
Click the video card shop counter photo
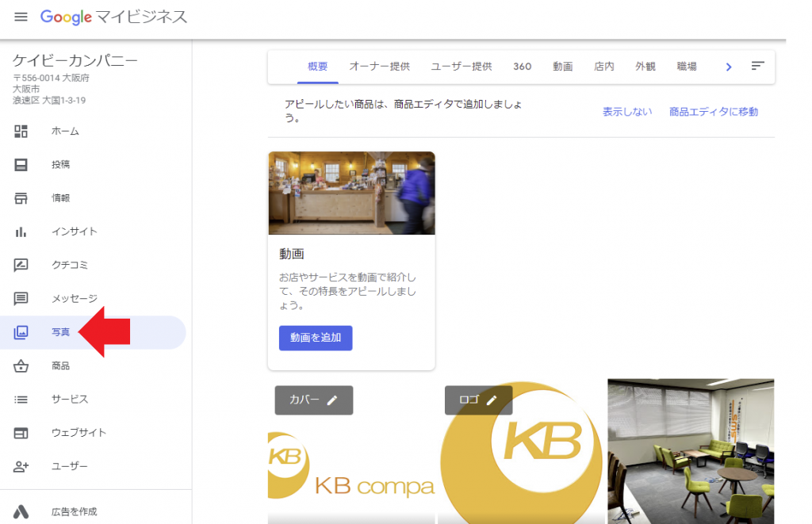click(351, 193)
